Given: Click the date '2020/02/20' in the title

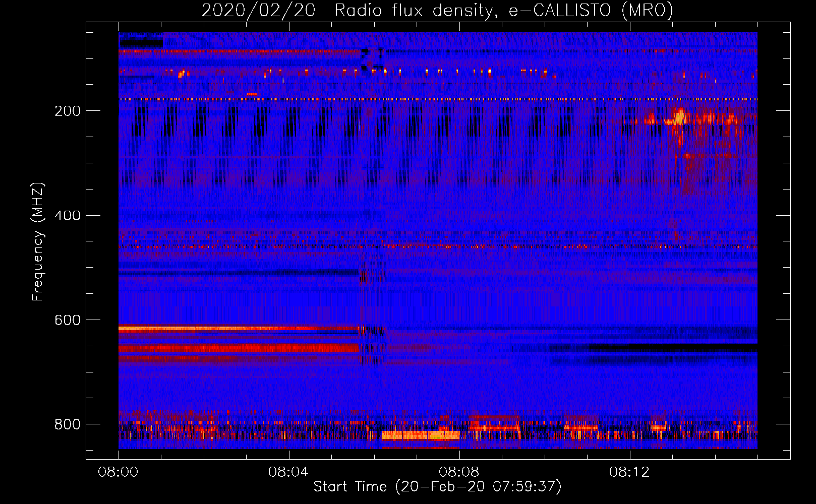Looking at the screenshot, I should tap(258, 11).
